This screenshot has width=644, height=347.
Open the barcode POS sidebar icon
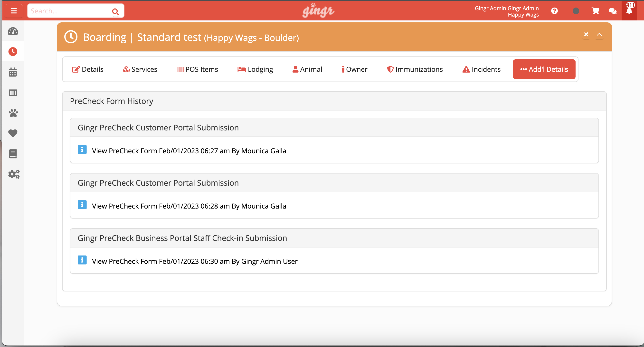[x=13, y=93]
